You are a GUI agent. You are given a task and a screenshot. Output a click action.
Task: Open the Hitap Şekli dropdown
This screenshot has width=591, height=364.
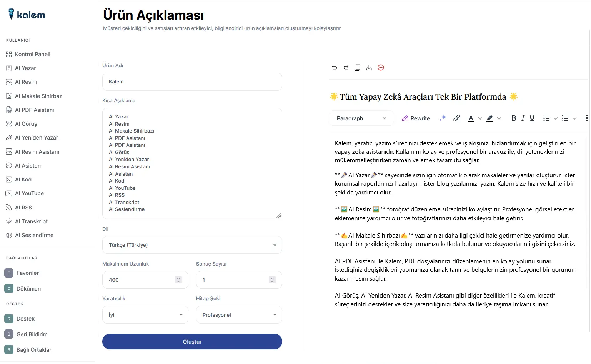(x=239, y=315)
